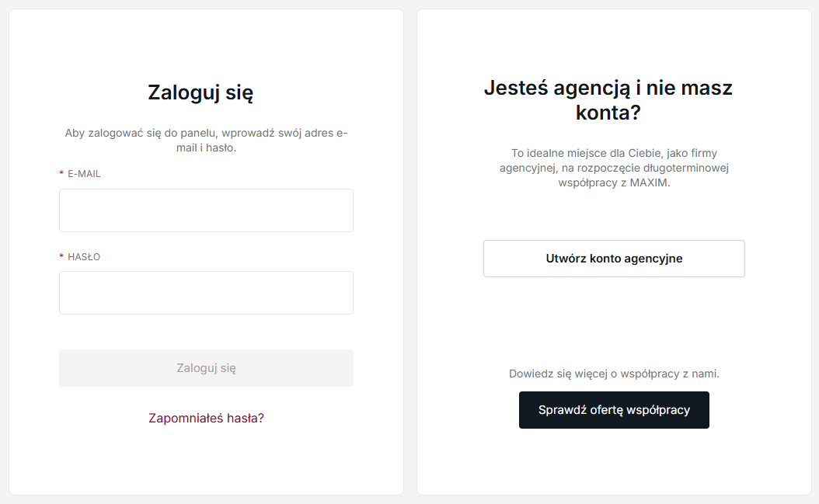Click empty space below Zapomniałeś hasła link
Image resolution: width=819 pixels, height=504 pixels.
206,462
